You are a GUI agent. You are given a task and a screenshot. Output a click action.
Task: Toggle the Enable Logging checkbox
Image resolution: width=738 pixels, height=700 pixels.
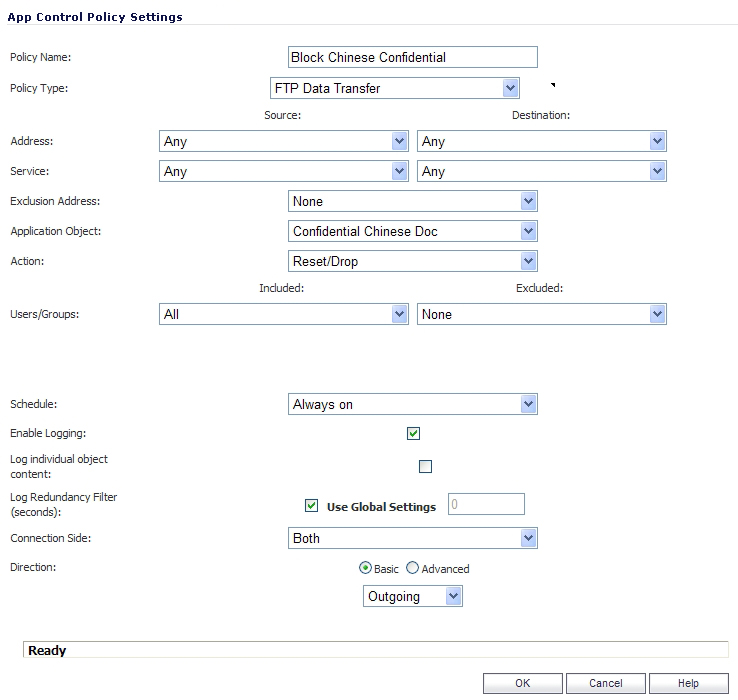pyautogui.click(x=413, y=433)
